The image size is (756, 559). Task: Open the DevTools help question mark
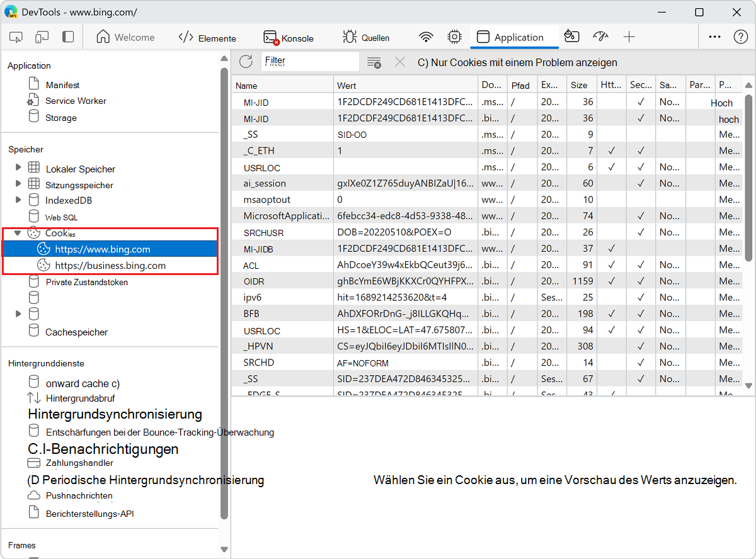click(x=741, y=37)
